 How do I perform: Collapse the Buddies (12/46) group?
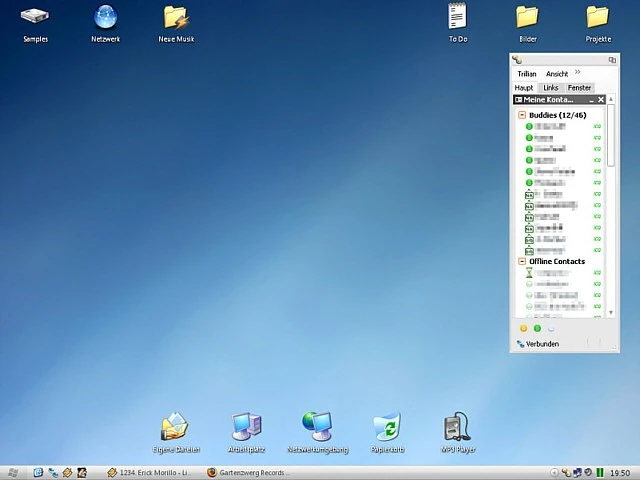click(x=522, y=116)
